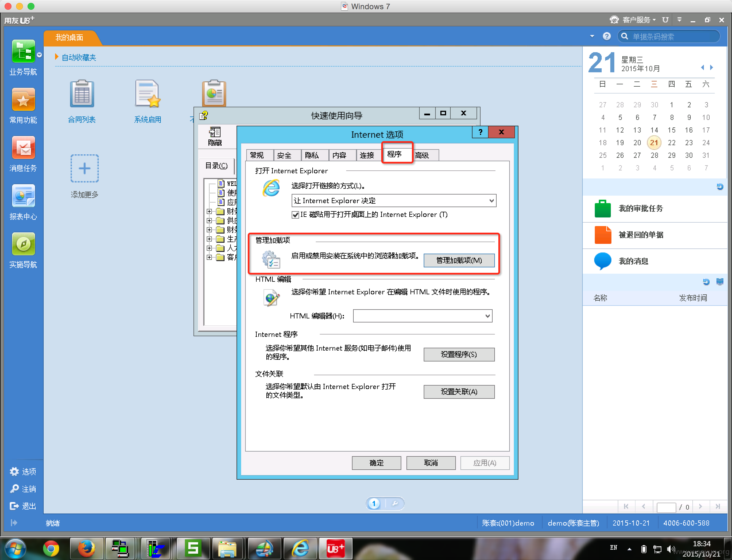The height and width of the screenshot is (560, 732).
Task: Expand the 客 folder in tree
Action: point(209,257)
